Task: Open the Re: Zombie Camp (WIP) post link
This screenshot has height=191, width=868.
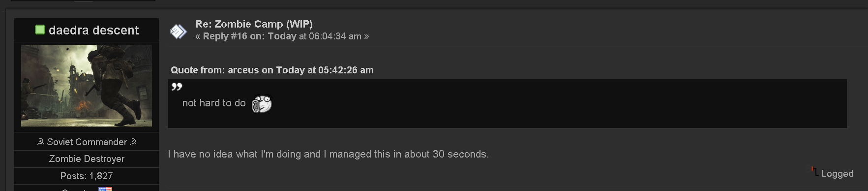Action: 254,24
